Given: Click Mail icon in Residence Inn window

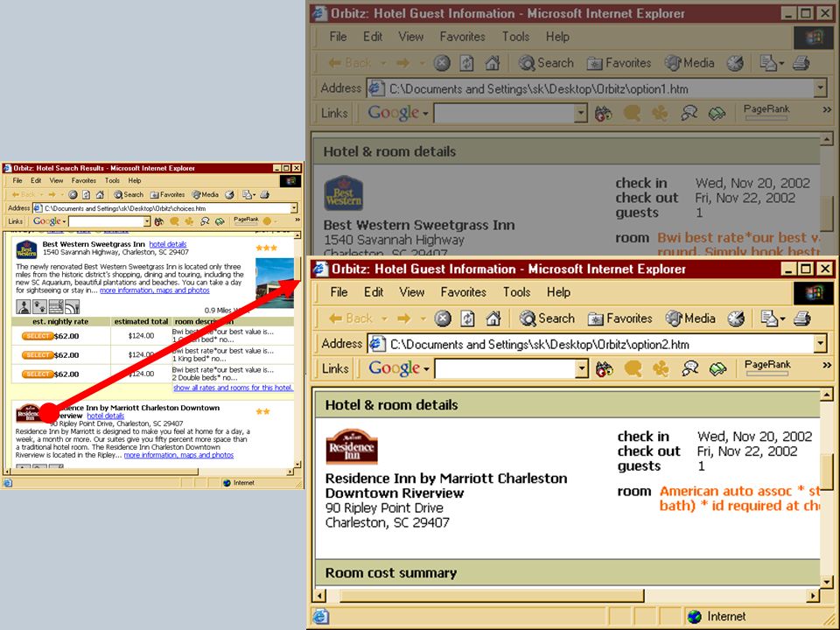Looking at the screenshot, I should [769, 318].
